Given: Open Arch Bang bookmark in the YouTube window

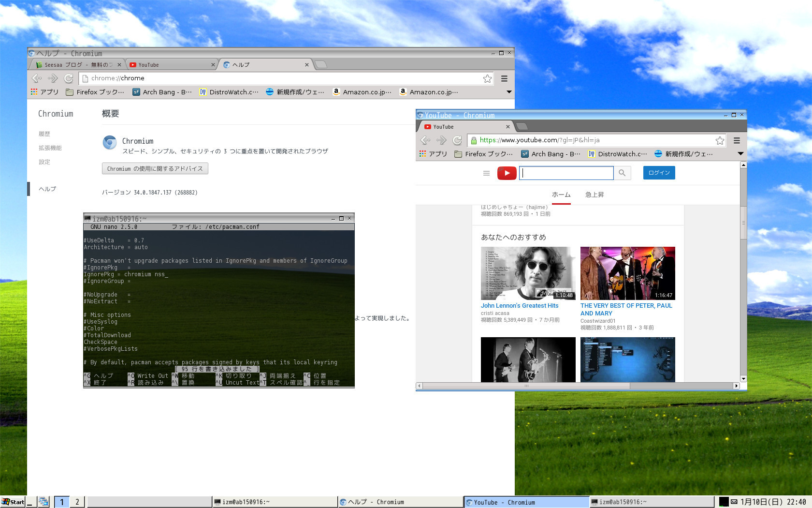Looking at the screenshot, I should pos(551,154).
